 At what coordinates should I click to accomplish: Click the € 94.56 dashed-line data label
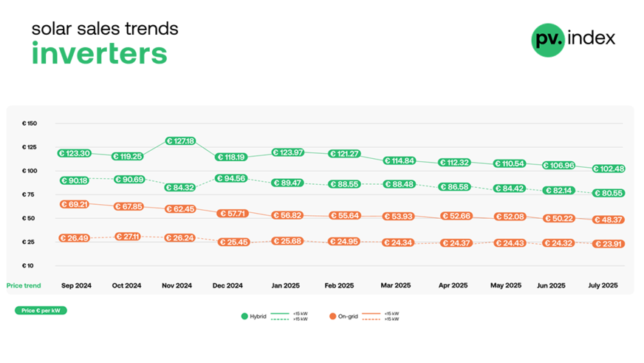pyautogui.click(x=232, y=178)
